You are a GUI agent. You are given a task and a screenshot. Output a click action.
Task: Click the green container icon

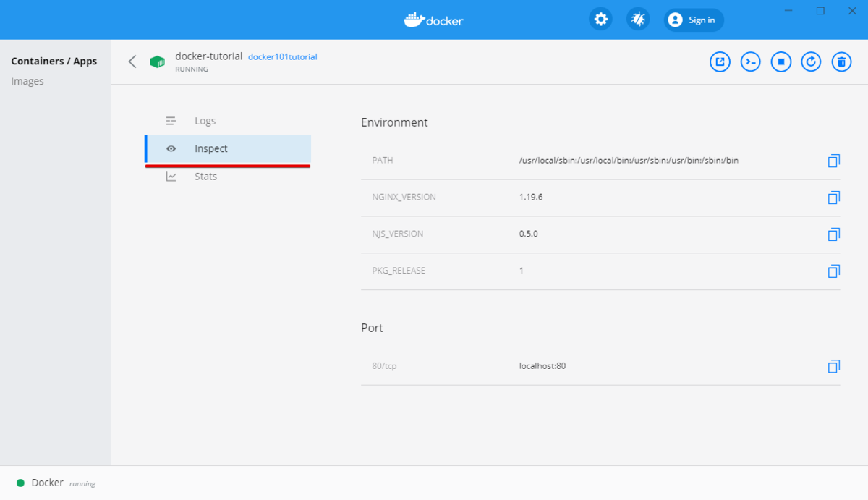157,62
